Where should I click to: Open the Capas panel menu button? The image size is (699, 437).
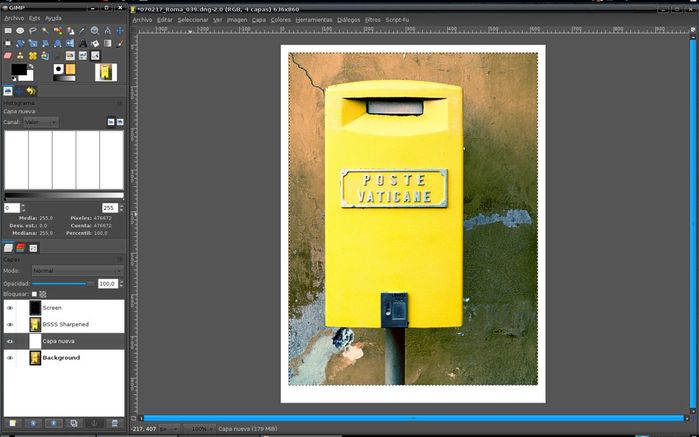[120, 260]
